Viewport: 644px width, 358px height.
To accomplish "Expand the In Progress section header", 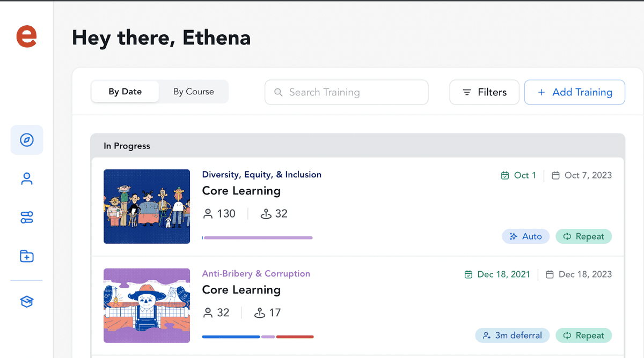I will (x=127, y=146).
